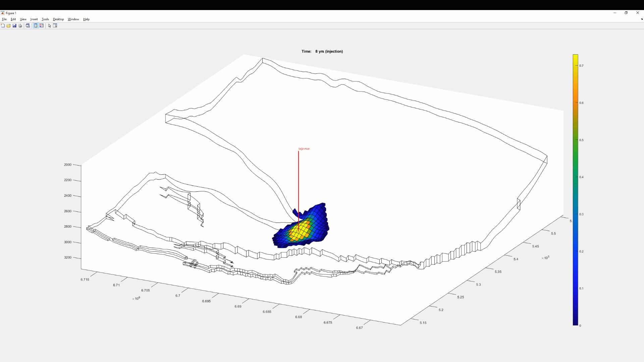Viewport: 644px width, 362px height.
Task: Click the injector well label text
Action: click(x=304, y=148)
